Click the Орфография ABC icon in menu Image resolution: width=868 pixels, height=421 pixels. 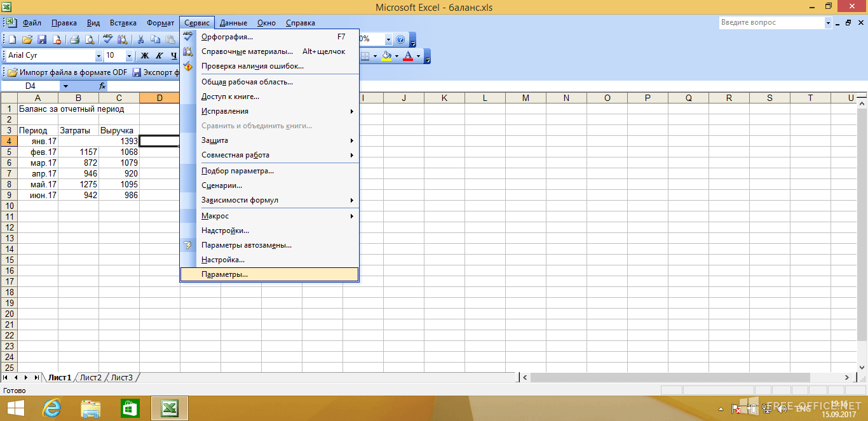coord(188,37)
